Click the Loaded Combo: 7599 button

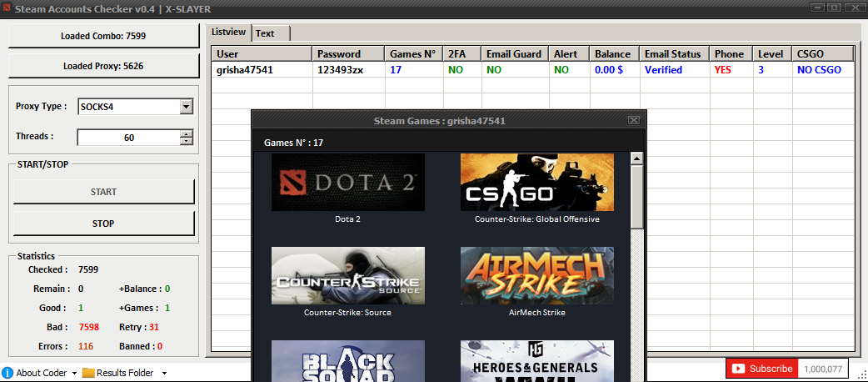pos(103,36)
